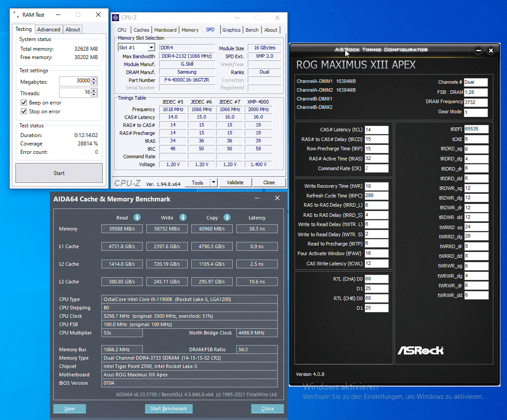Open the Mainboard tab in CPU-Z
The width and height of the screenshot is (507, 420).
165,30
